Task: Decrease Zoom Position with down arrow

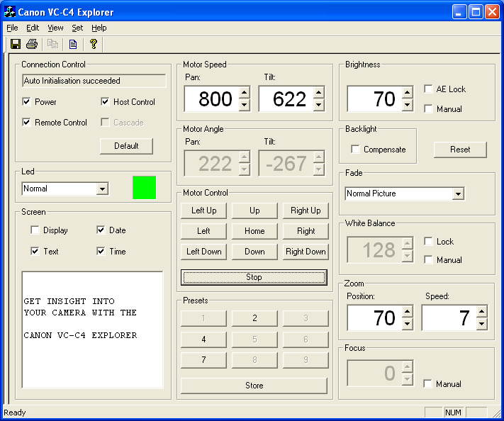Action: pos(408,324)
